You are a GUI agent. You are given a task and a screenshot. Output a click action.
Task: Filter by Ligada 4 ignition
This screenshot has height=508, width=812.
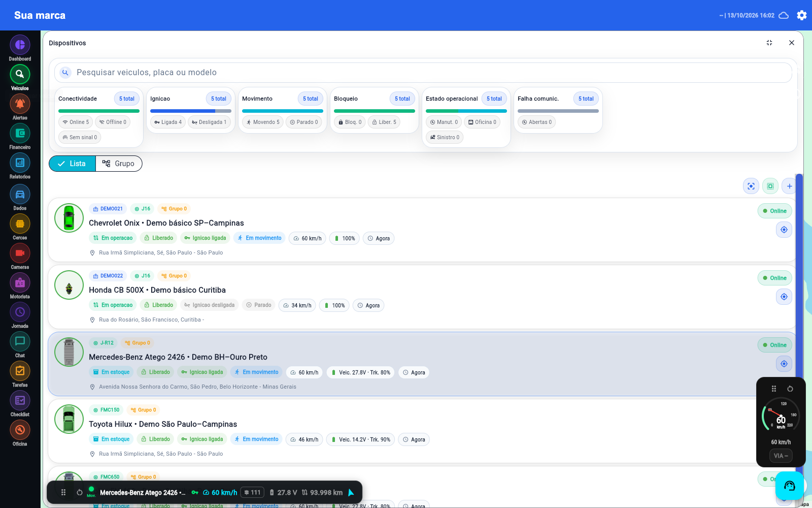click(x=168, y=122)
